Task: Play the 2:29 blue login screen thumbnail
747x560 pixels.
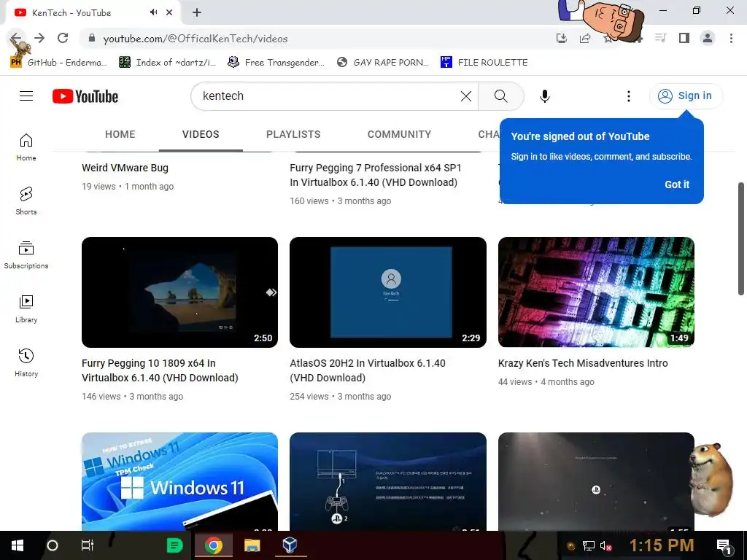Action: coord(388,292)
